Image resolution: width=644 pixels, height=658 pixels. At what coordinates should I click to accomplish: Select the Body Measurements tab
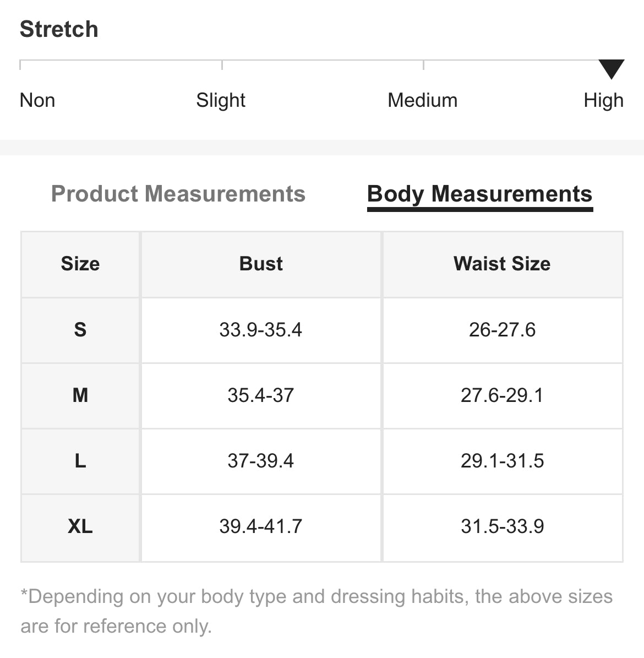tap(479, 194)
